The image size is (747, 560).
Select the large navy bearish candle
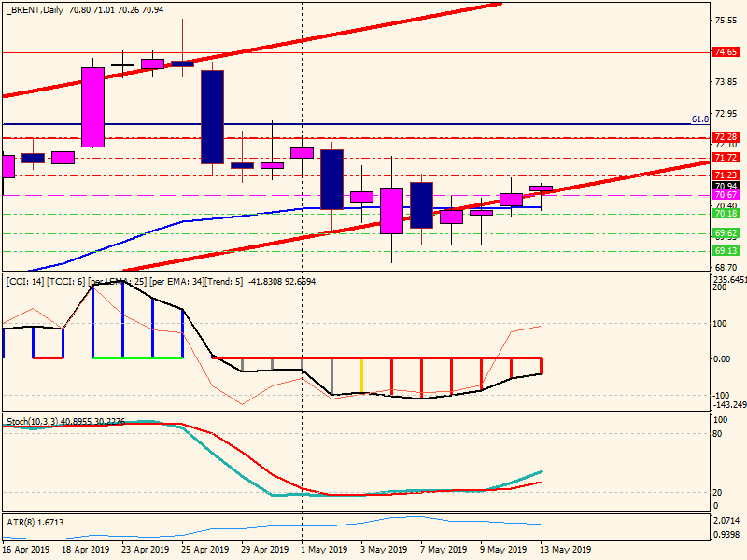pos(212,117)
